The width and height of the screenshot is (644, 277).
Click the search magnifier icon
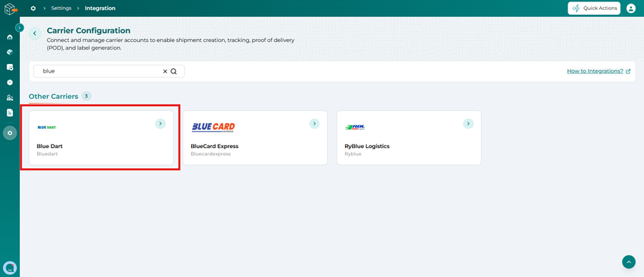pos(174,71)
